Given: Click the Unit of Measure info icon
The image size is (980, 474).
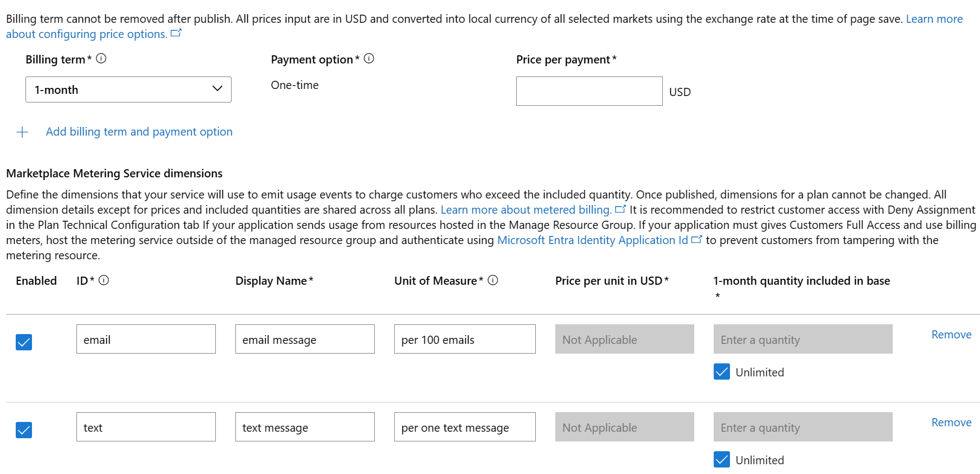Looking at the screenshot, I should 492,280.
